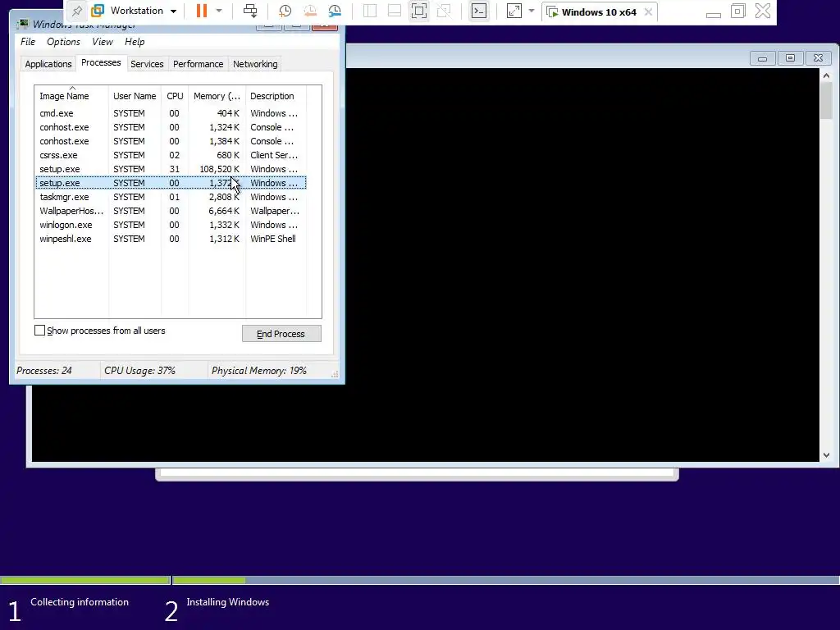Sort processes by Memory column
Image resolution: width=840 pixels, height=630 pixels.
coord(217,96)
